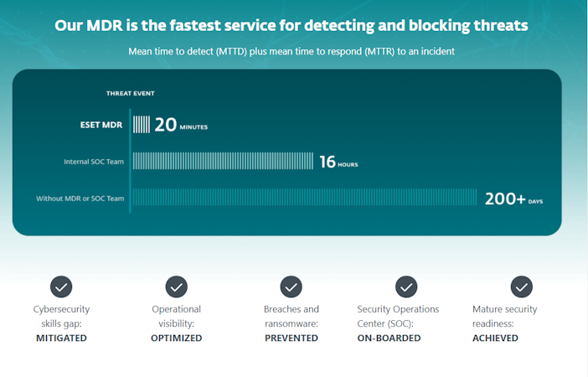Select the Without MDR or SOC Team label
The image size is (588, 377).
80,199
